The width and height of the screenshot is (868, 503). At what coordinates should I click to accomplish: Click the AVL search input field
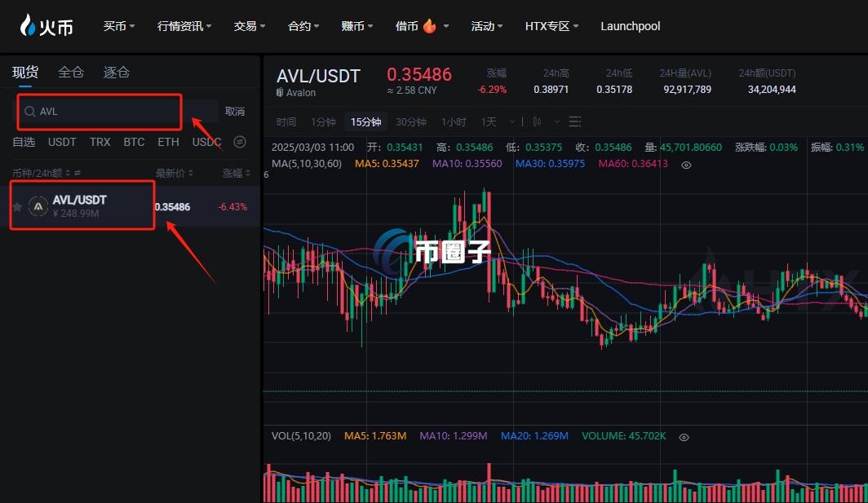pos(100,111)
